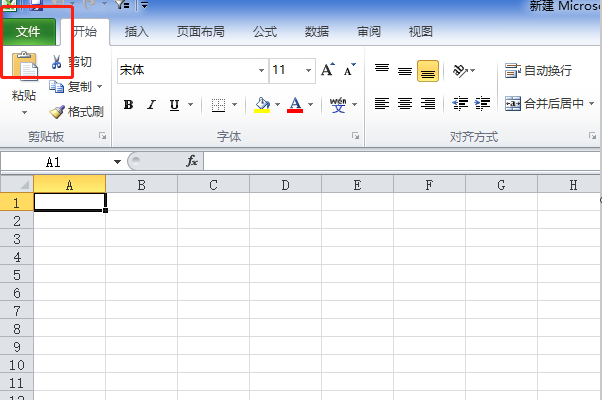The width and height of the screenshot is (602, 400).
Task: Open the 剪贴板 group dialog launcher
Action: point(102,136)
